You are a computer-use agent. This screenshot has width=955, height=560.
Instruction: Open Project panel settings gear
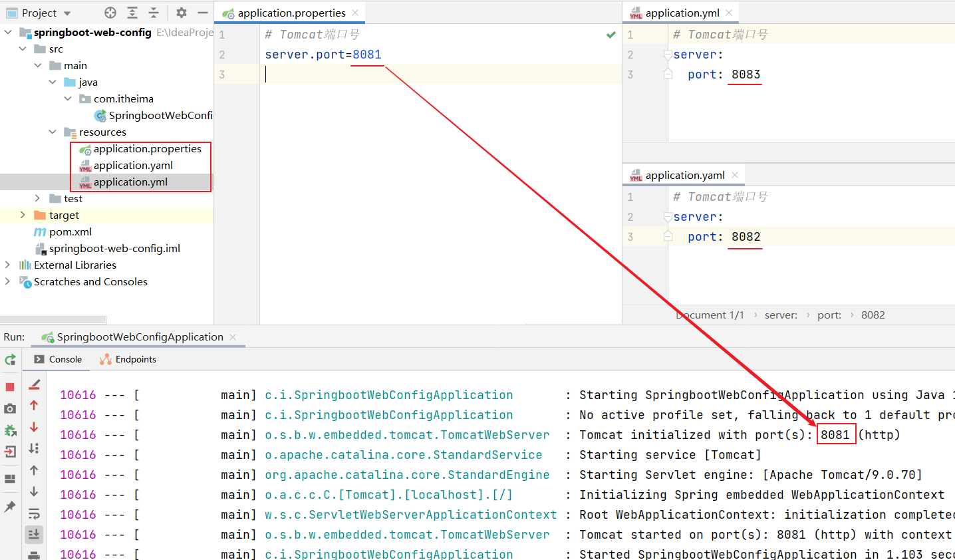pyautogui.click(x=182, y=13)
